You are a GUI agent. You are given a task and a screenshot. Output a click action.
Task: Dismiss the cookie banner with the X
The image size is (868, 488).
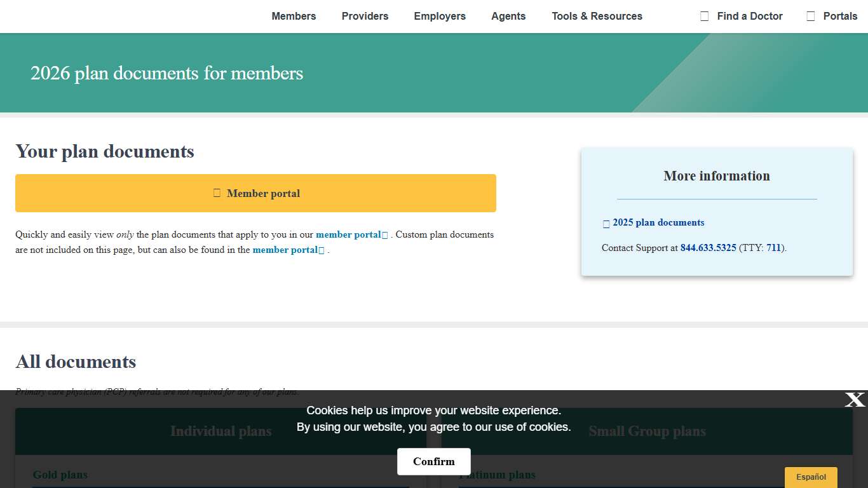click(855, 400)
